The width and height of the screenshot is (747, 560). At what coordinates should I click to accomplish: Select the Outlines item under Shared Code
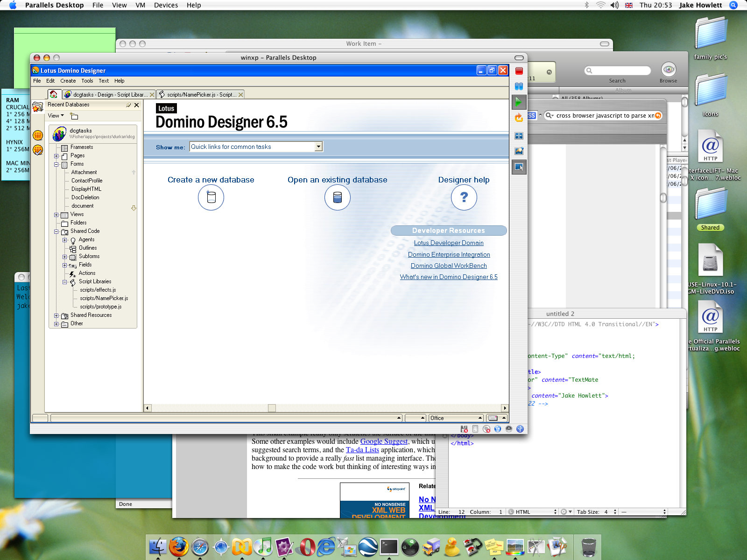[88, 248]
